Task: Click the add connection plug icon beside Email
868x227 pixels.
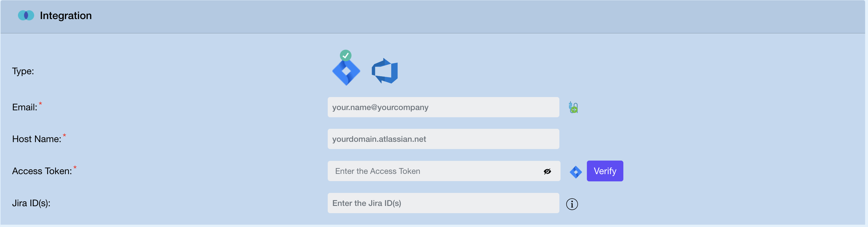Action: click(x=574, y=107)
